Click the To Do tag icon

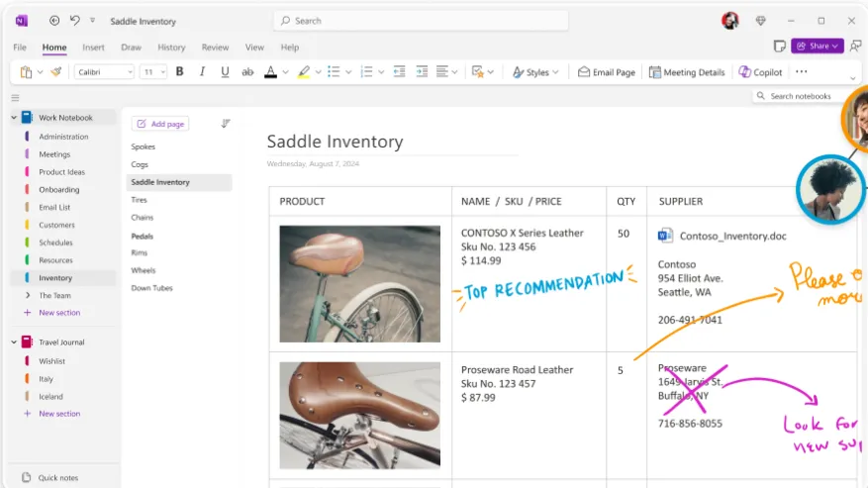tap(478, 72)
